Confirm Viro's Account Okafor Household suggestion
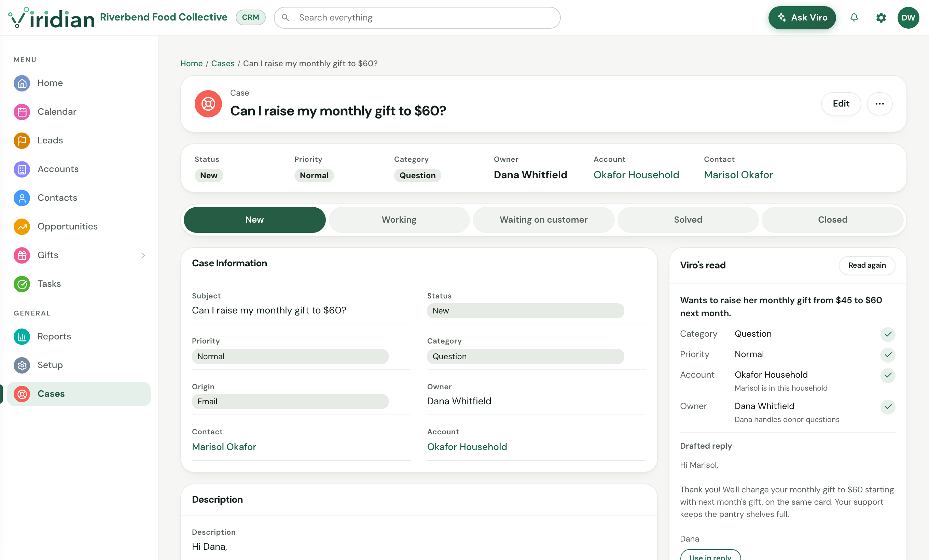 coord(888,375)
